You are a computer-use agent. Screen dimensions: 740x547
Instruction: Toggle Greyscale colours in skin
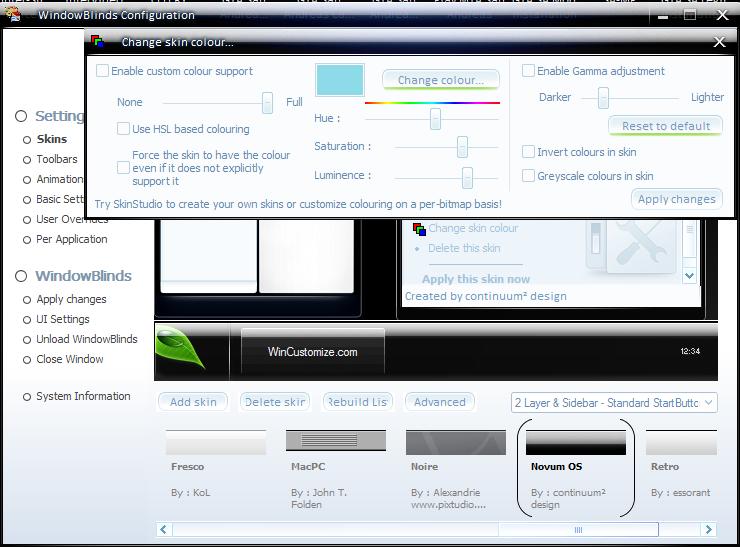(528, 176)
